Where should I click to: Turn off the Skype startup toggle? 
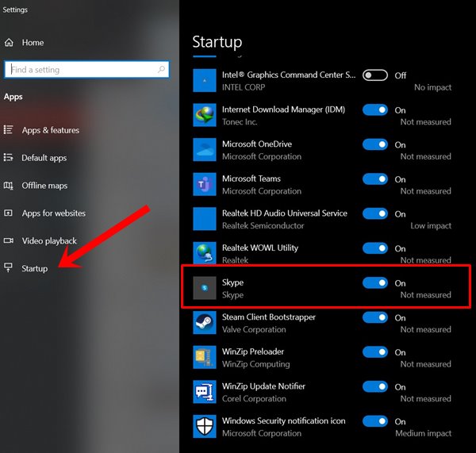pos(375,282)
